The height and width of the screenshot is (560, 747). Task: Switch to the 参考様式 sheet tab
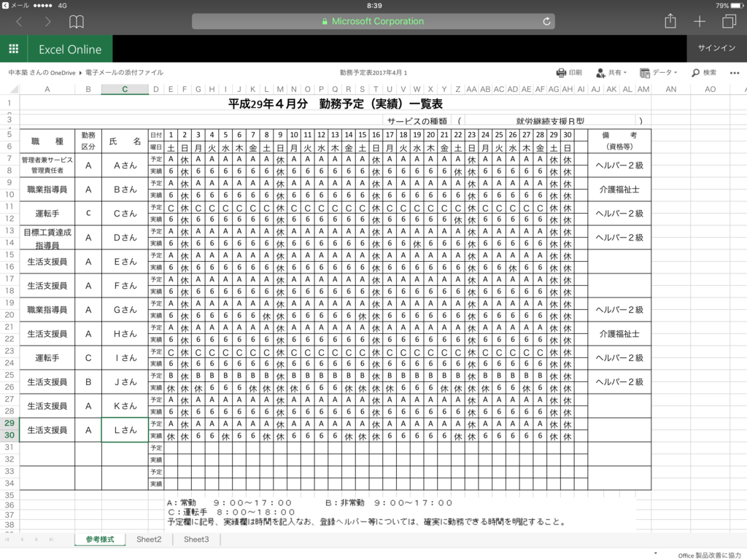click(x=100, y=540)
